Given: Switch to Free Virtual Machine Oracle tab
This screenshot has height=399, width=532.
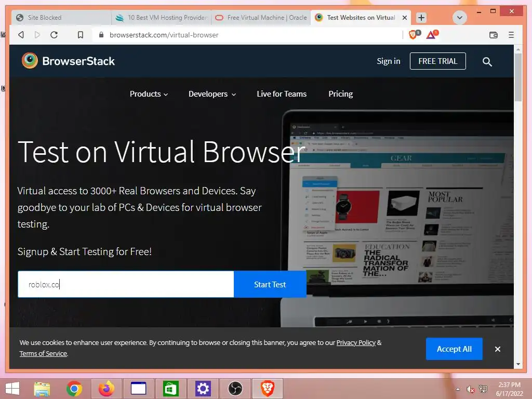Looking at the screenshot, I should click(261, 18).
